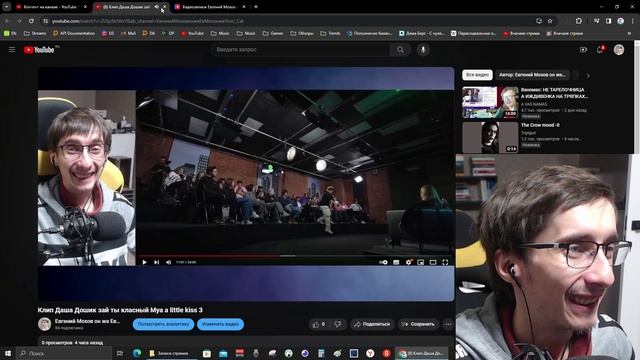Click the youtube.com address bar
The height and width of the screenshot is (360, 640).
click(x=286, y=21)
